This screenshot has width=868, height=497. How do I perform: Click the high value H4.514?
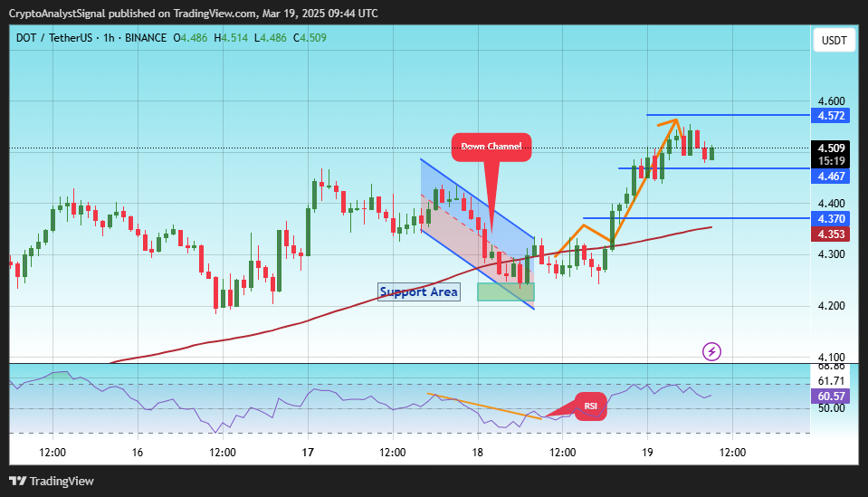click(x=231, y=38)
